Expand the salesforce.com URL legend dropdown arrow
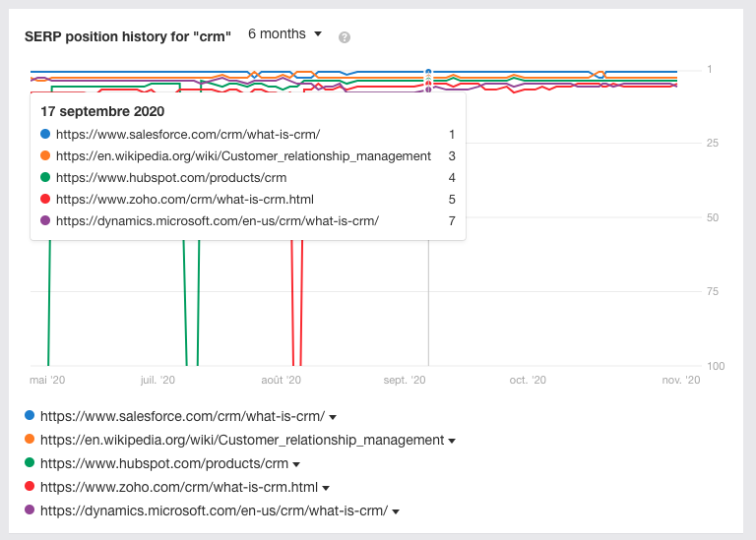Screen dimensions: 756x540 point(333,417)
